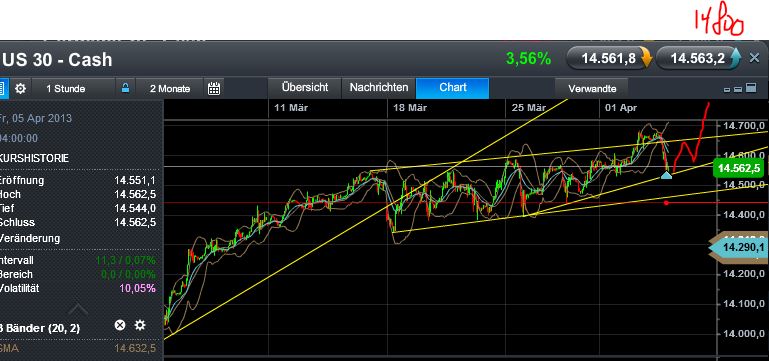
Task: Click the blue triangle chart marker
Action: point(666,175)
